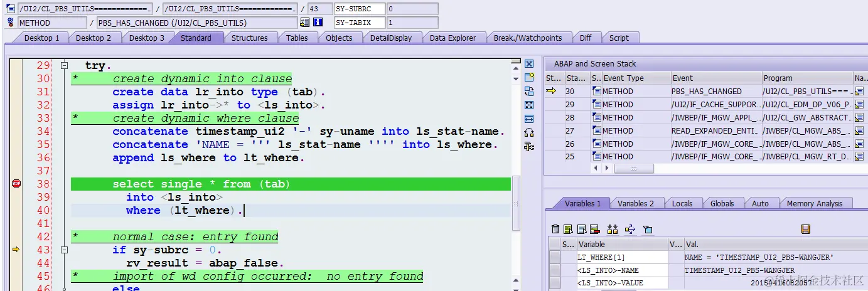Open the navigation icon in stack row 25
868x291 pixels.
(x=859, y=157)
